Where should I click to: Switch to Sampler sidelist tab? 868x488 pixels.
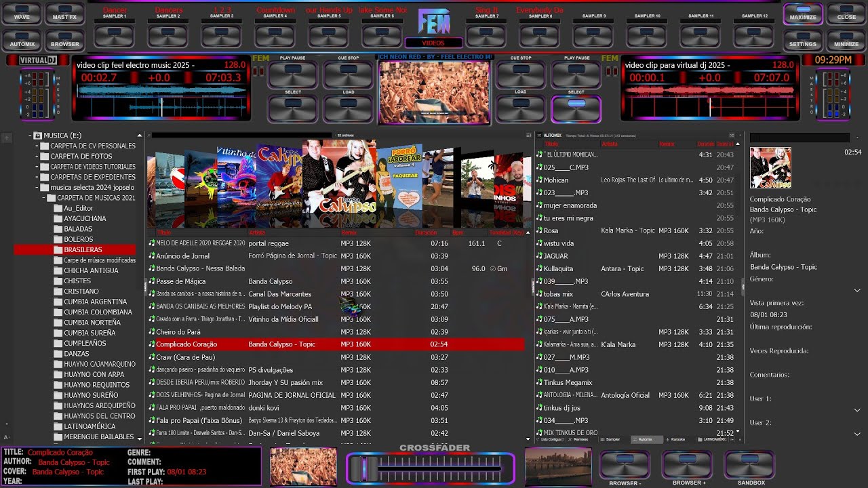pyautogui.click(x=613, y=439)
